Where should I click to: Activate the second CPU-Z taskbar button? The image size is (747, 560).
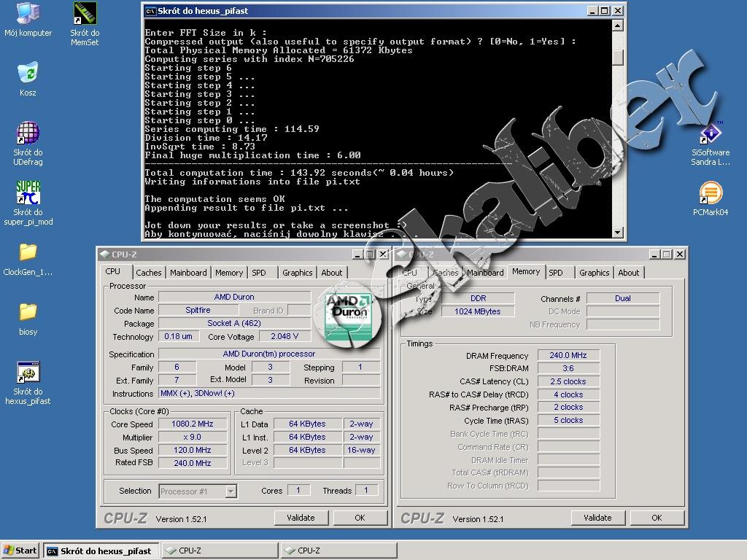tap(338, 551)
